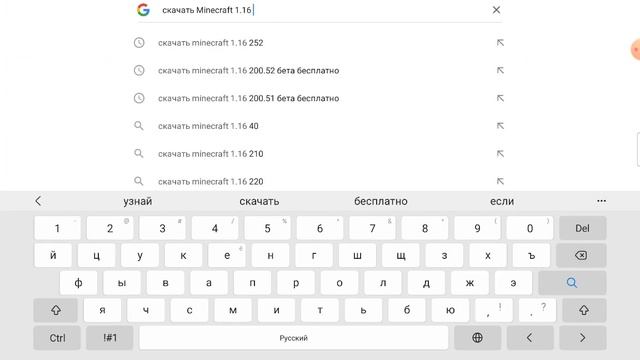640x360 pixels.
Task: Tap the Русский space bar
Action: click(x=293, y=338)
